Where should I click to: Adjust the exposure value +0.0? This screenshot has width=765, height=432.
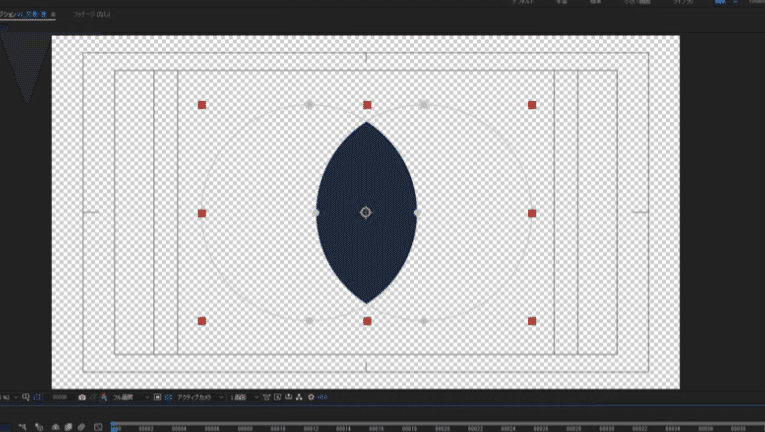[x=322, y=397]
